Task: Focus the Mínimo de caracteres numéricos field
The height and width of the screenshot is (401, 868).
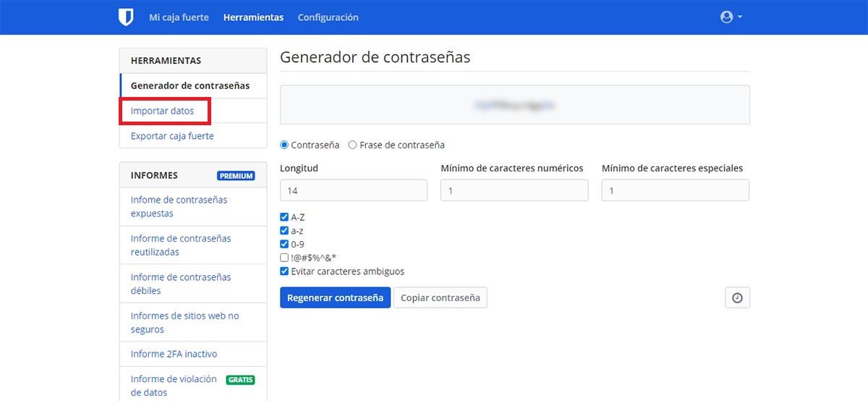Action: (x=514, y=190)
